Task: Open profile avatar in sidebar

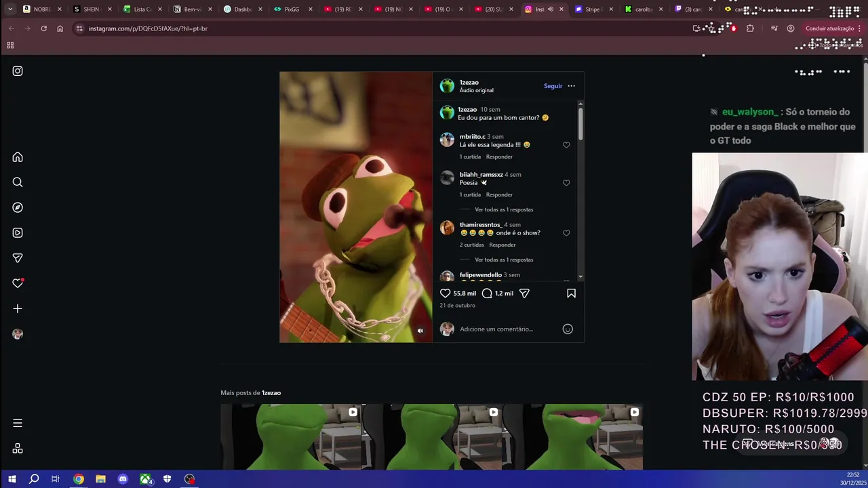Action: [18, 334]
